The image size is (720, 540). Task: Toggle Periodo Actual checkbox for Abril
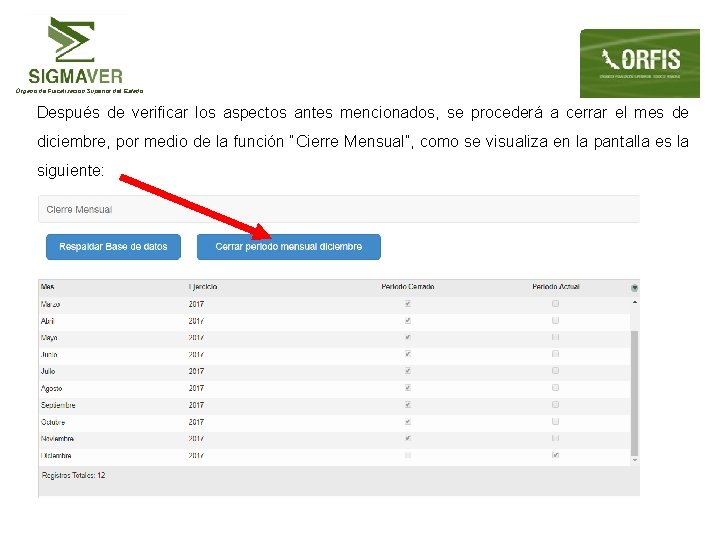(556, 321)
